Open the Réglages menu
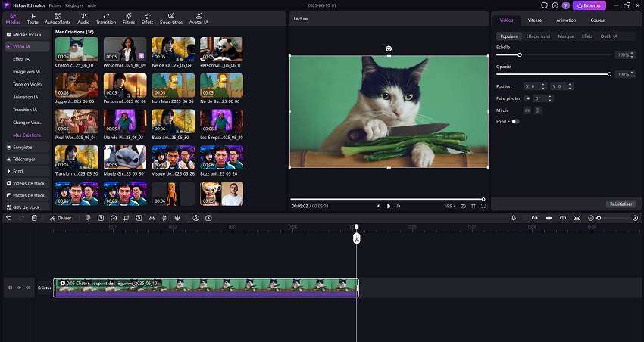Image resolution: width=644 pixels, height=342 pixels. click(74, 6)
